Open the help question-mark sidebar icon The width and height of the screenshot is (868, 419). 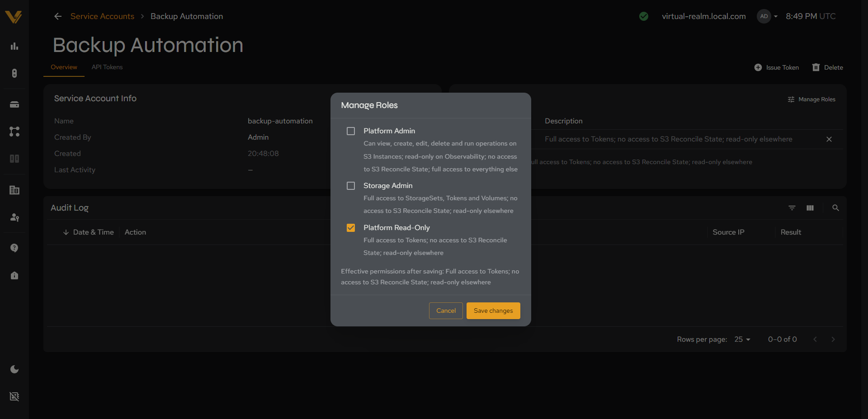[14, 248]
